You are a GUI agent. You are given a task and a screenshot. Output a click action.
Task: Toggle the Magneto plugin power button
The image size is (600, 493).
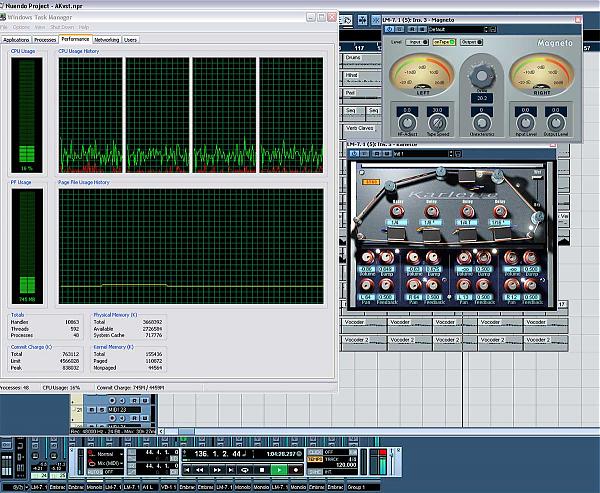pos(388,30)
